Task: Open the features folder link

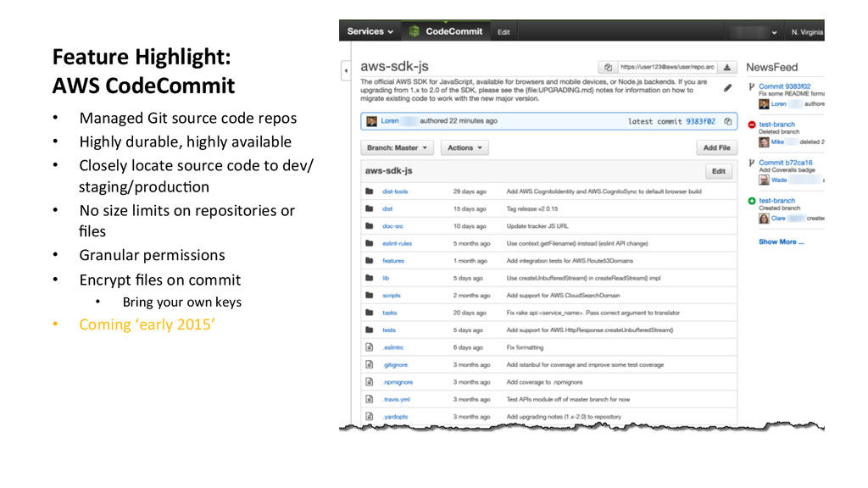Action: click(393, 261)
